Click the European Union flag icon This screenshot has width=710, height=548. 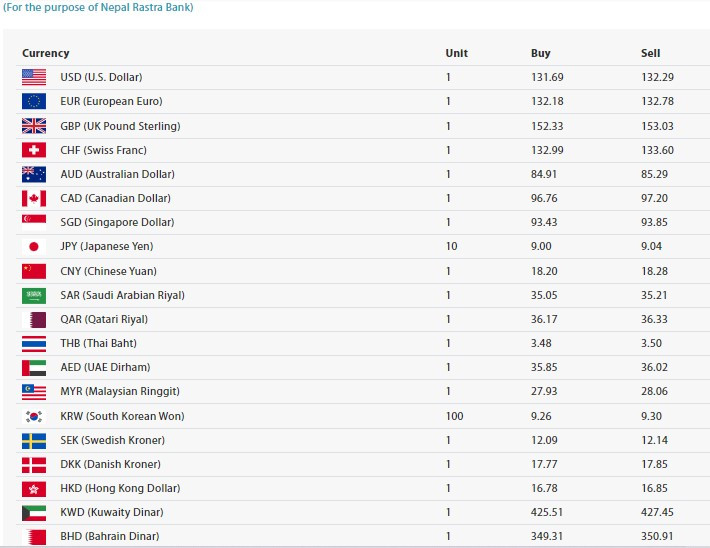(x=34, y=101)
